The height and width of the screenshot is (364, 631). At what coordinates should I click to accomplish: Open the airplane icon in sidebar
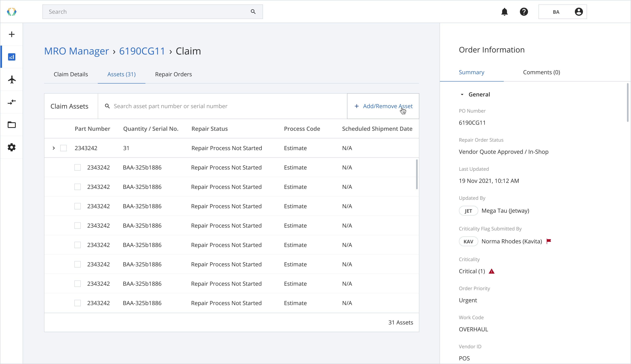click(x=12, y=79)
